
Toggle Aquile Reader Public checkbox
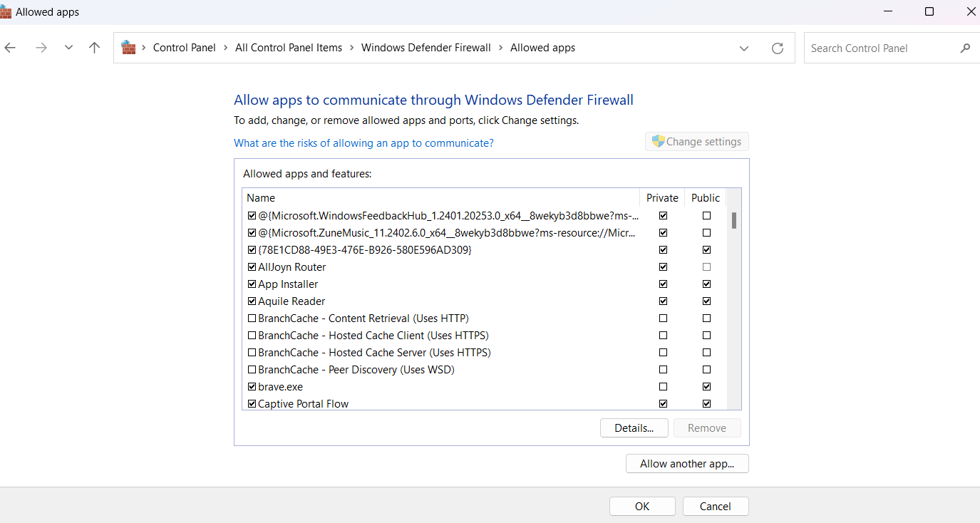(706, 301)
